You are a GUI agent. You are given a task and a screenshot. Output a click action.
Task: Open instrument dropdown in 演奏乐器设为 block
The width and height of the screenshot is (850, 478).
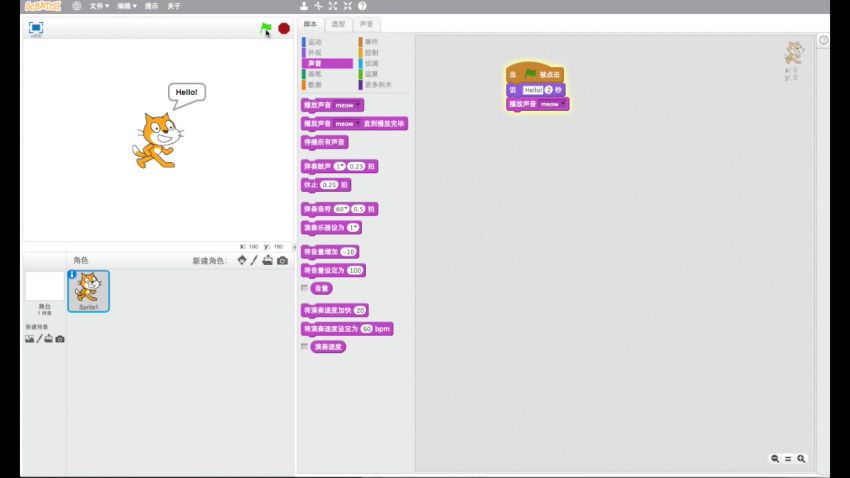coord(353,228)
